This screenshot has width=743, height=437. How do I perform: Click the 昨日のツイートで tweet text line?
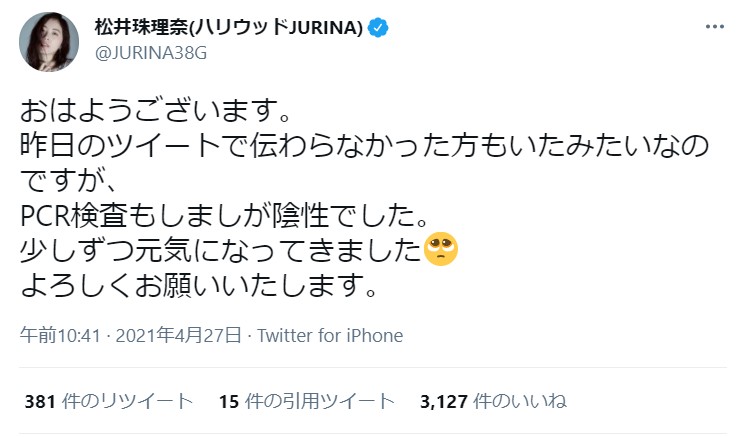[364, 142]
